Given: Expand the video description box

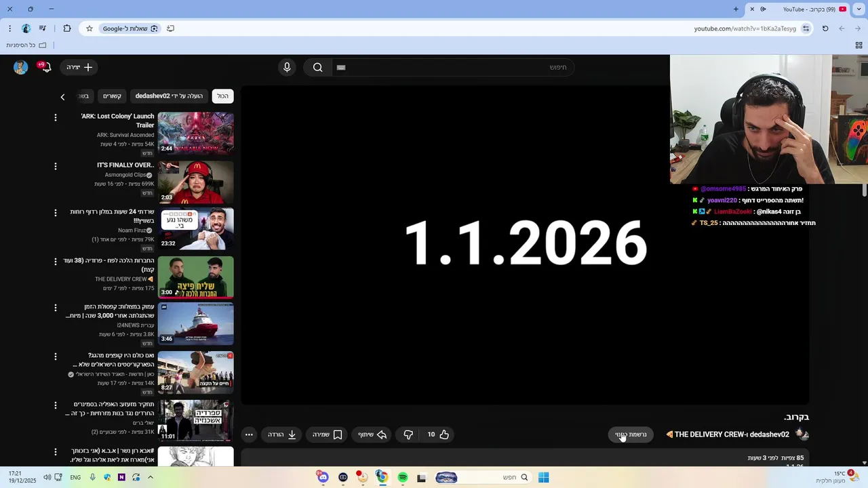Looking at the screenshot, I should coord(525,457).
